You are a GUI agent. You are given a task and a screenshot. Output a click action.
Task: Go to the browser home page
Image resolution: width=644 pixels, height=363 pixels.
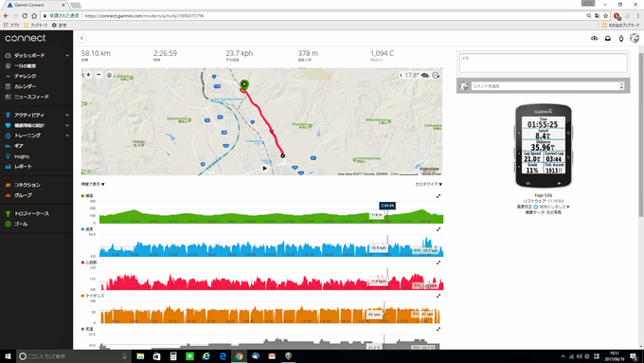coord(34,15)
